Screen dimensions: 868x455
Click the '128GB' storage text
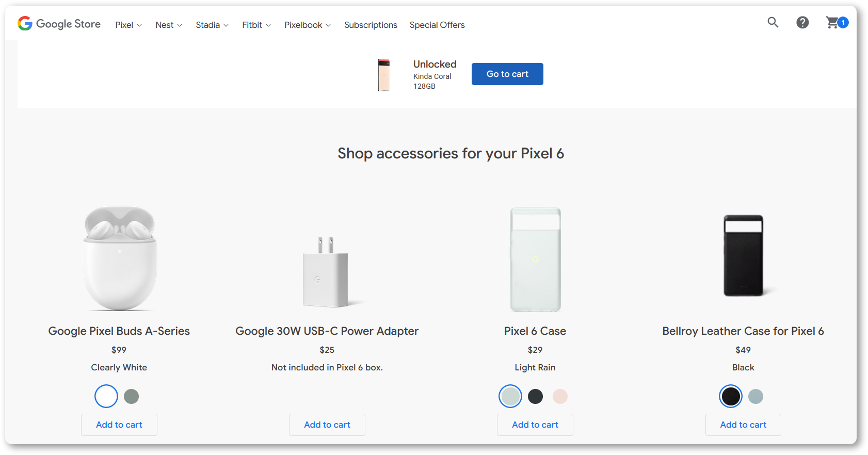point(424,86)
